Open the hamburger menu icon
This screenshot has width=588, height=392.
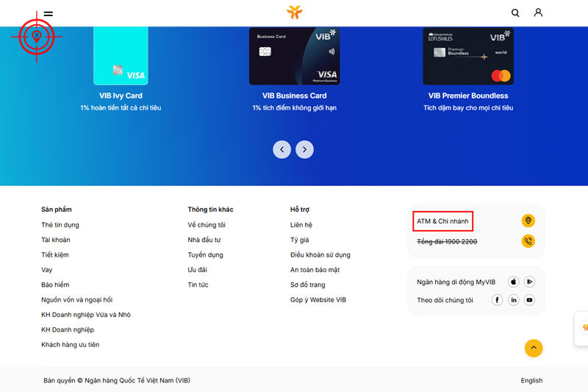tap(49, 14)
